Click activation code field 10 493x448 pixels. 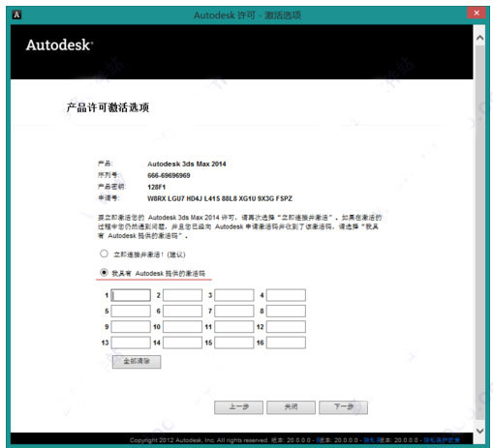(x=182, y=327)
